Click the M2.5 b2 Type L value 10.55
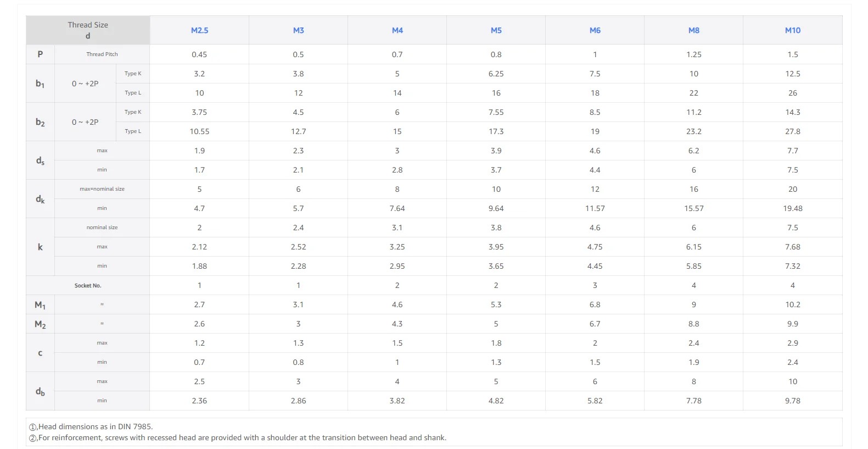The width and height of the screenshot is (868, 449). pos(199,131)
